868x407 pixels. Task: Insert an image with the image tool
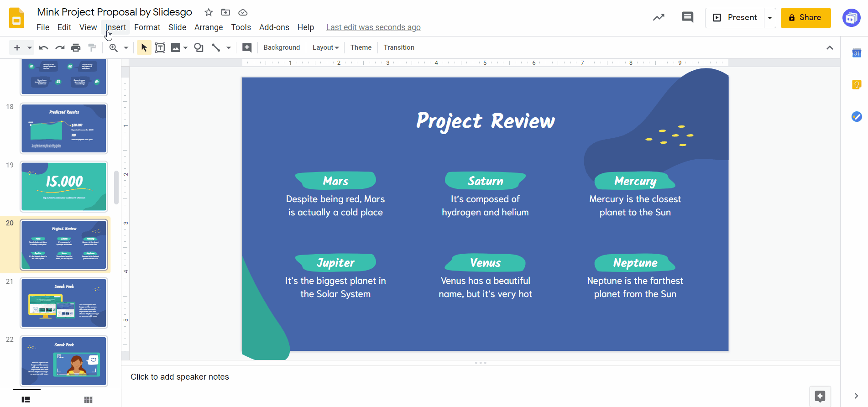click(x=176, y=47)
